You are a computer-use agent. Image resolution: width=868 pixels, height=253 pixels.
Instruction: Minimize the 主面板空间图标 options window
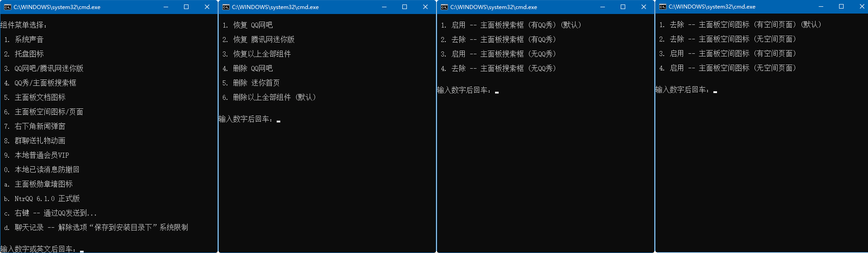pyautogui.click(x=821, y=7)
